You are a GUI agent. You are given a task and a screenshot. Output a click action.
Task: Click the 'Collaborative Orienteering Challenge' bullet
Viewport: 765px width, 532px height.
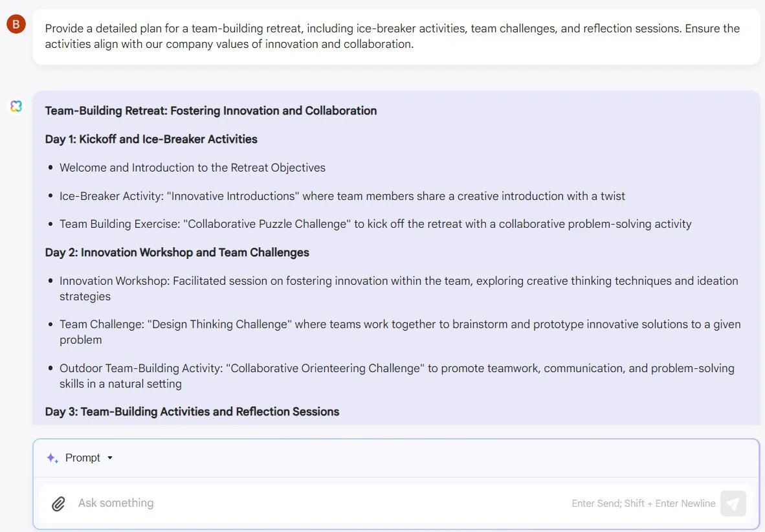click(397, 376)
